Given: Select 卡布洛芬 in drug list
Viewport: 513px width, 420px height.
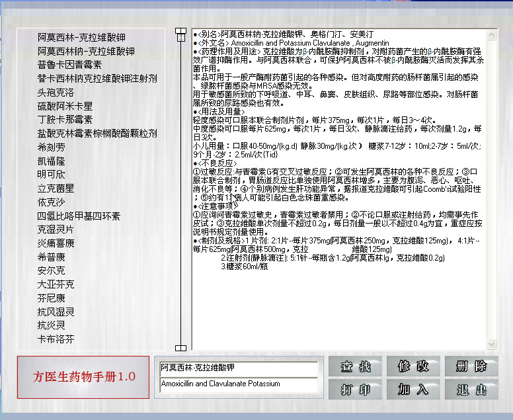Looking at the screenshot, I should (x=56, y=339).
